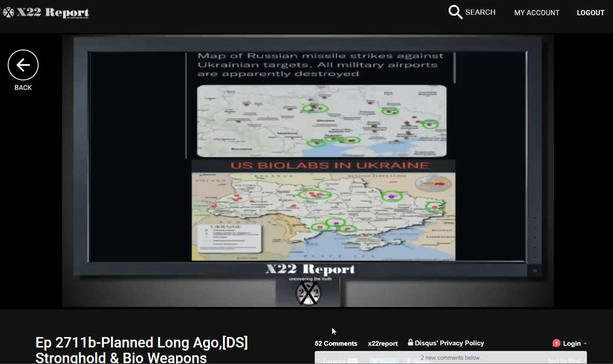Open MY ACCOUNT page
Image resolution: width=613 pixels, height=364 pixels.
click(536, 13)
